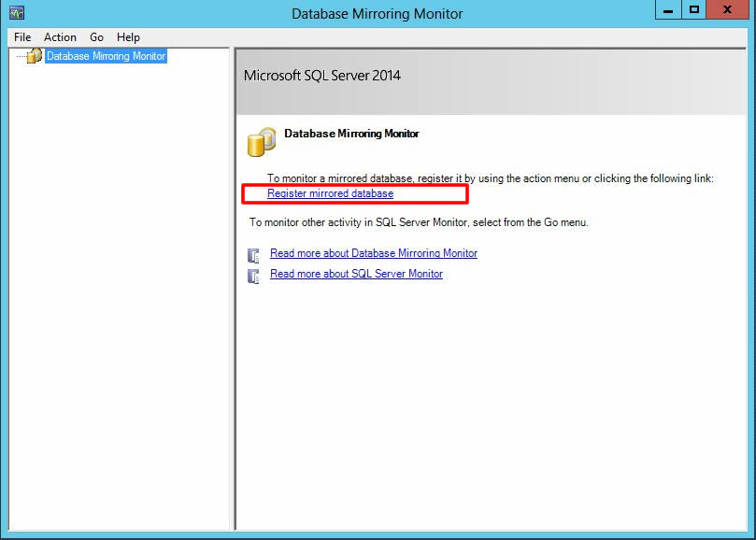This screenshot has width=756, height=540.
Task: Select Database Mirroring Monitor tree item label
Action: click(106, 56)
